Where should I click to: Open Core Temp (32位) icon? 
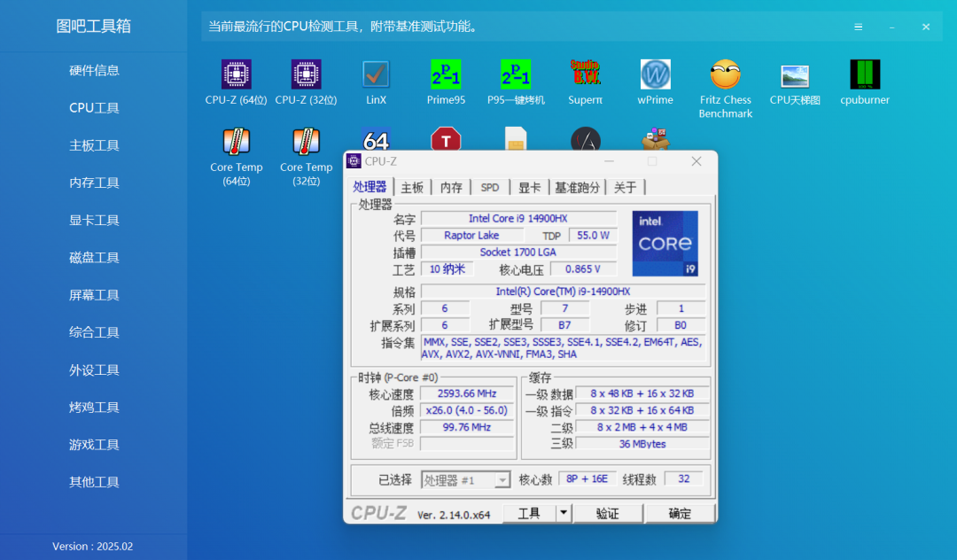point(306,142)
